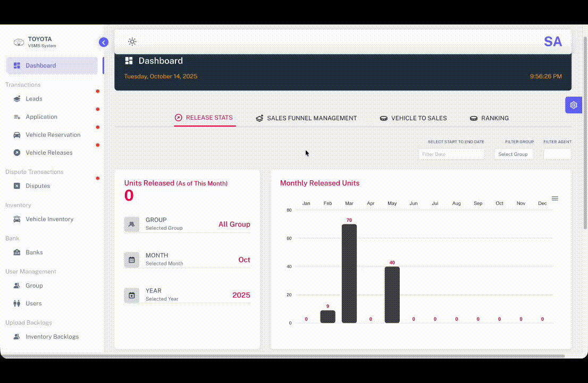Toggle the light/dark theme sun icon
The image size is (588, 383).
(x=132, y=41)
